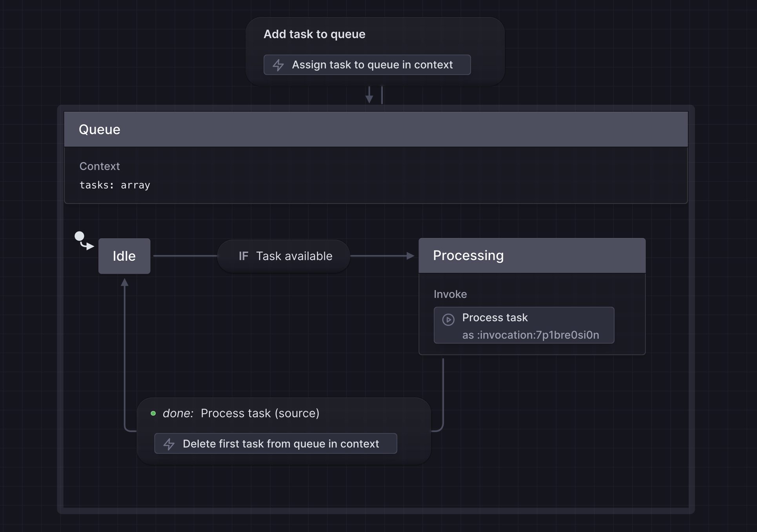Select the lightning icon beside Delete first task action
The height and width of the screenshot is (532, 757).
[x=169, y=443]
